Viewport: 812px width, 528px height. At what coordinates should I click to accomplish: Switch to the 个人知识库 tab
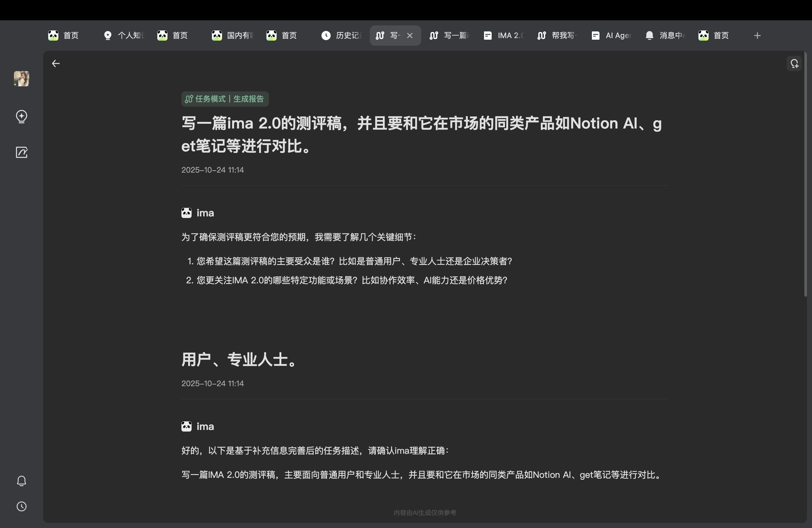pyautogui.click(x=123, y=36)
